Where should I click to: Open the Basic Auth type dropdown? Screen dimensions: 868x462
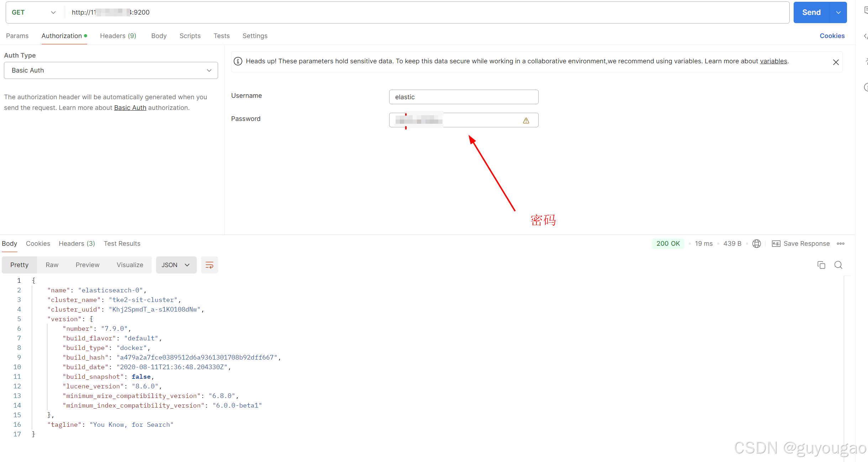click(x=111, y=70)
